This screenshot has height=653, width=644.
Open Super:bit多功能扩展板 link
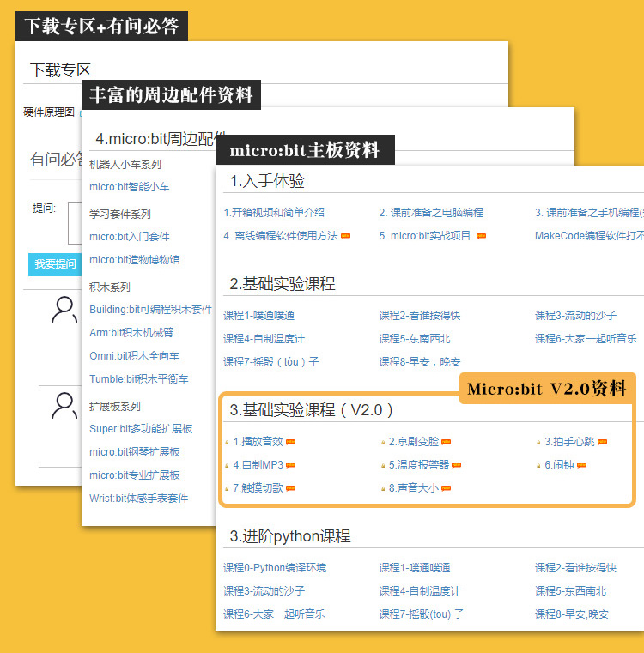pyautogui.click(x=141, y=428)
